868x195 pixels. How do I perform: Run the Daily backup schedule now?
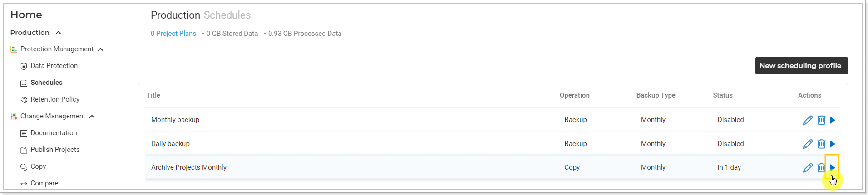pyautogui.click(x=833, y=144)
